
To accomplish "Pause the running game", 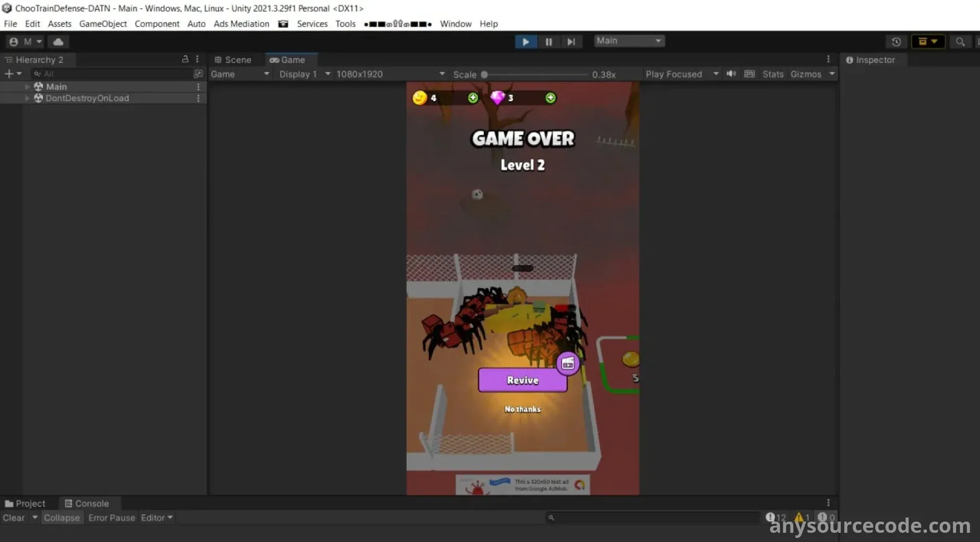I will pos(549,42).
